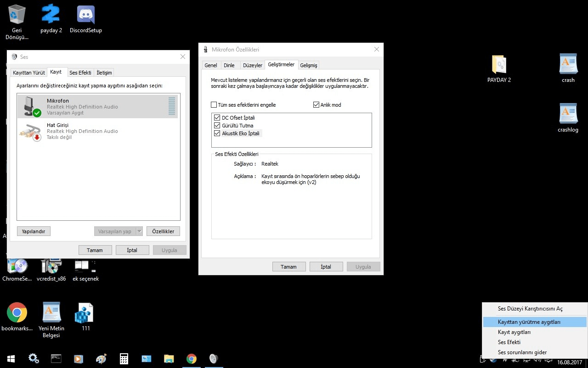This screenshot has width=588, height=368.
Task: Check Tüm ses efektlerini engelle
Action: [214, 105]
